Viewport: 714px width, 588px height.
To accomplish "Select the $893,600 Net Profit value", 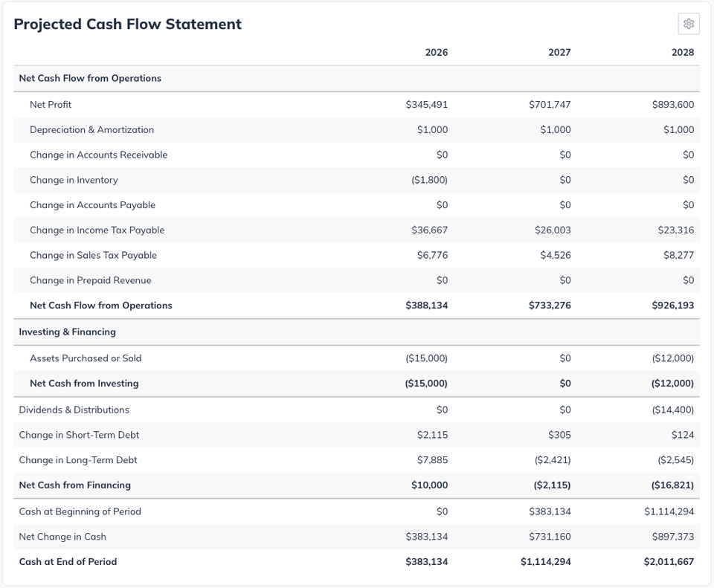I will coord(673,105).
